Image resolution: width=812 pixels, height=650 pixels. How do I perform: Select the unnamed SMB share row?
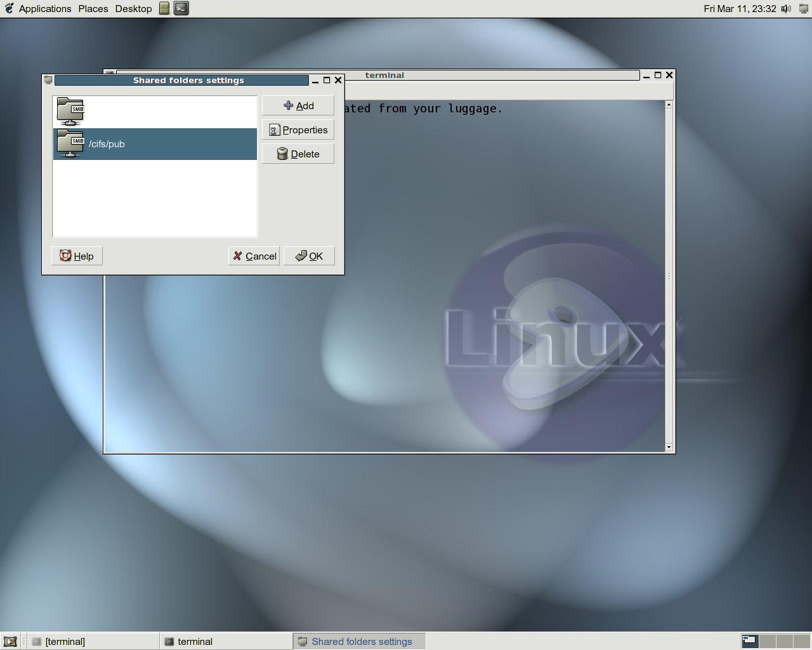155,112
